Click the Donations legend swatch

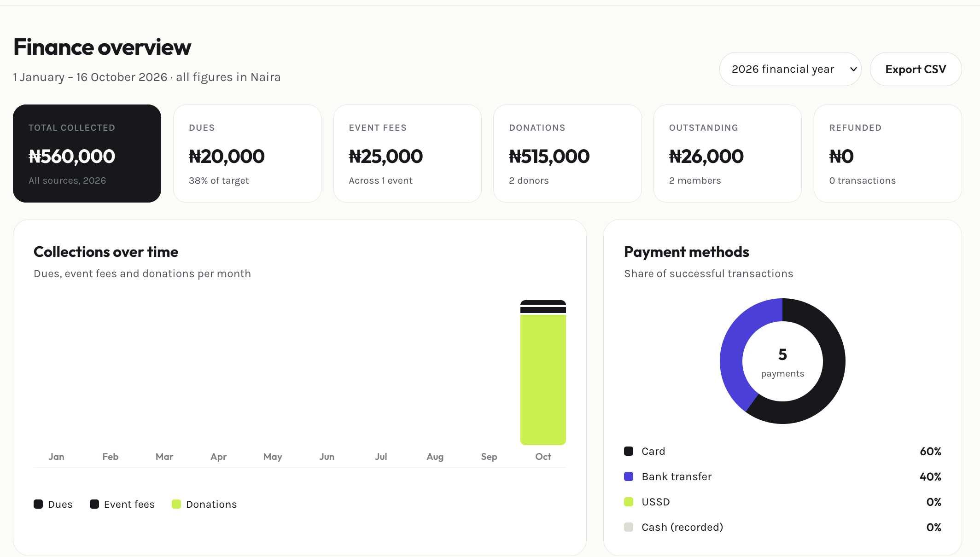[176, 504]
